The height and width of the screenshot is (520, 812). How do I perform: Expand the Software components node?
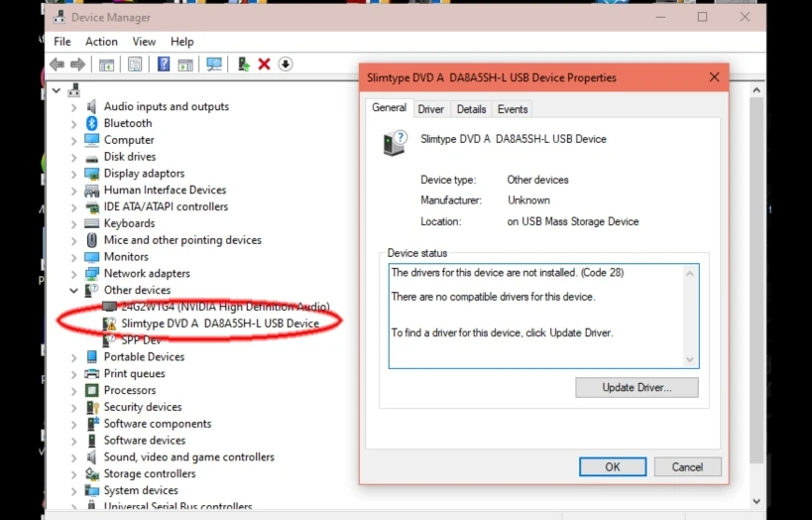pyautogui.click(x=73, y=424)
